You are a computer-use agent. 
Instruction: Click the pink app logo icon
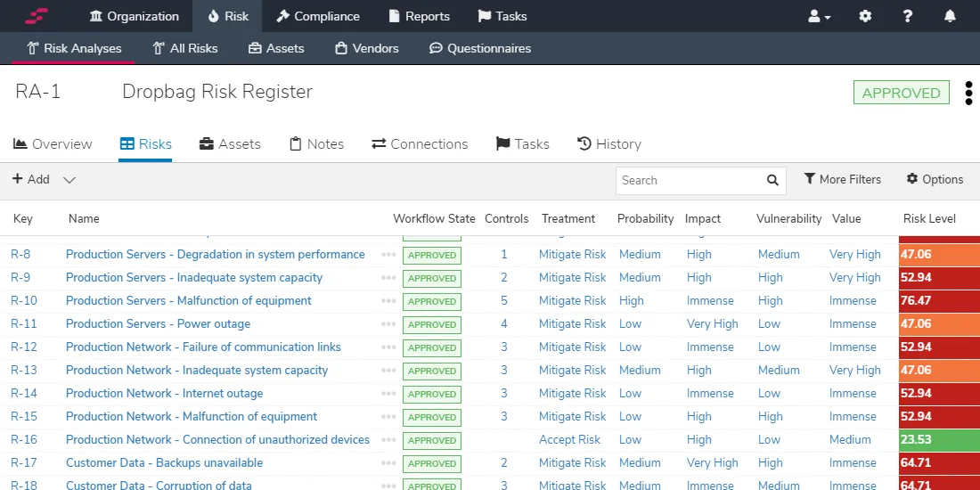tap(37, 16)
